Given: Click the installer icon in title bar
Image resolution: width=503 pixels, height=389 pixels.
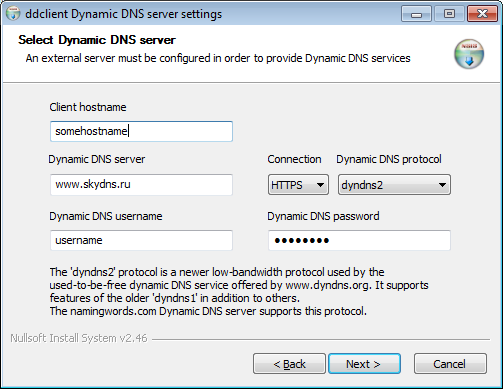Looking at the screenshot, I should 13,14.
